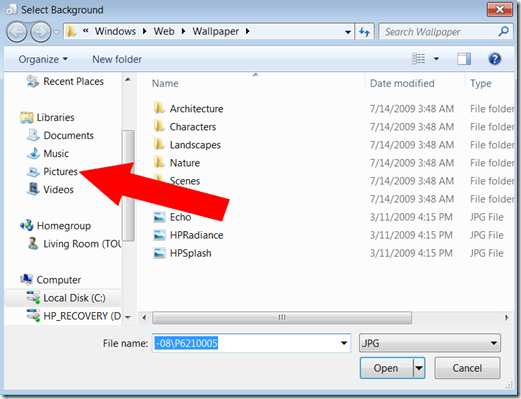Select the HPSplash image file
Screen dimensions: 521x399
pos(190,253)
